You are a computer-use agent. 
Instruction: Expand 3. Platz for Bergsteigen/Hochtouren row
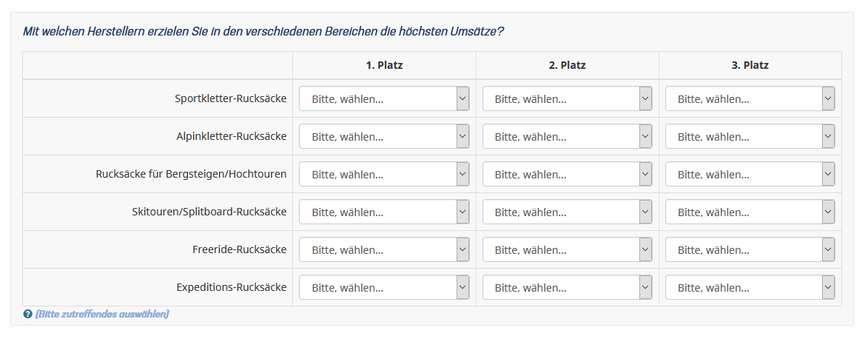coord(750,174)
